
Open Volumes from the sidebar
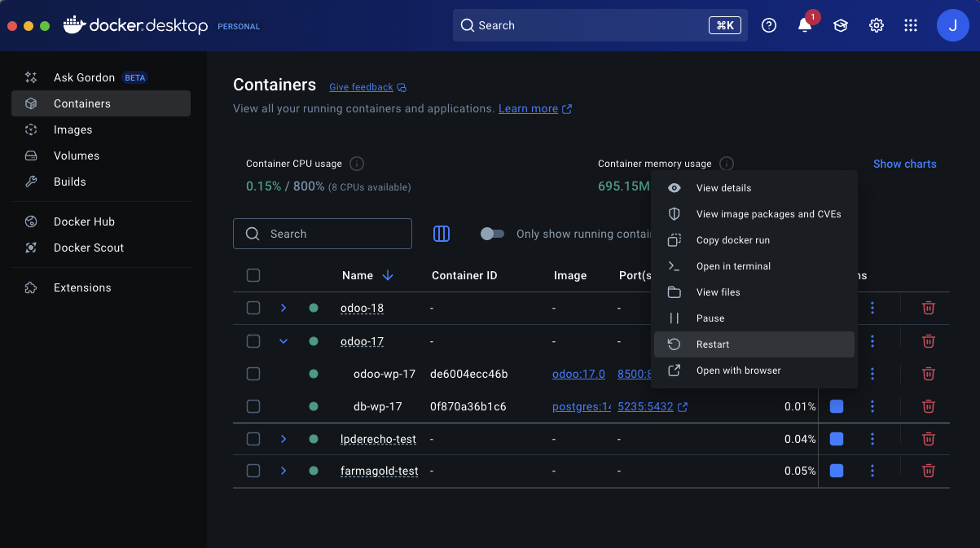tap(76, 156)
